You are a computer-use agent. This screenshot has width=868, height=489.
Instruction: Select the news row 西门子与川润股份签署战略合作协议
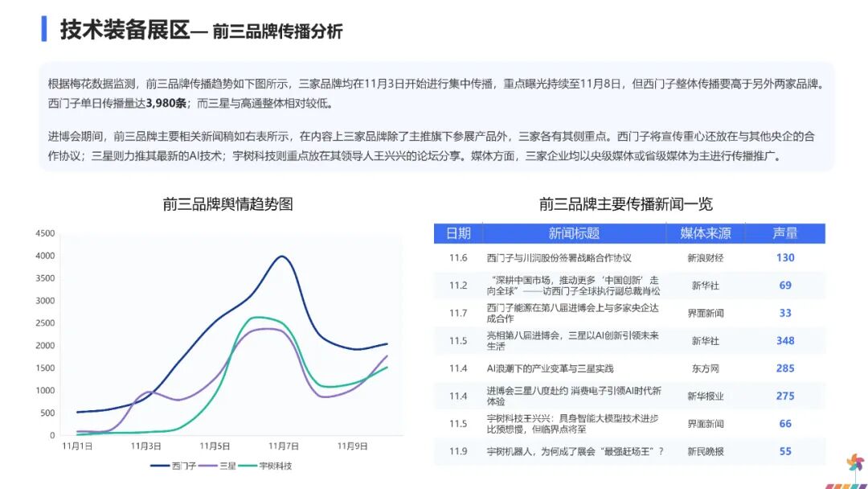click(x=629, y=257)
